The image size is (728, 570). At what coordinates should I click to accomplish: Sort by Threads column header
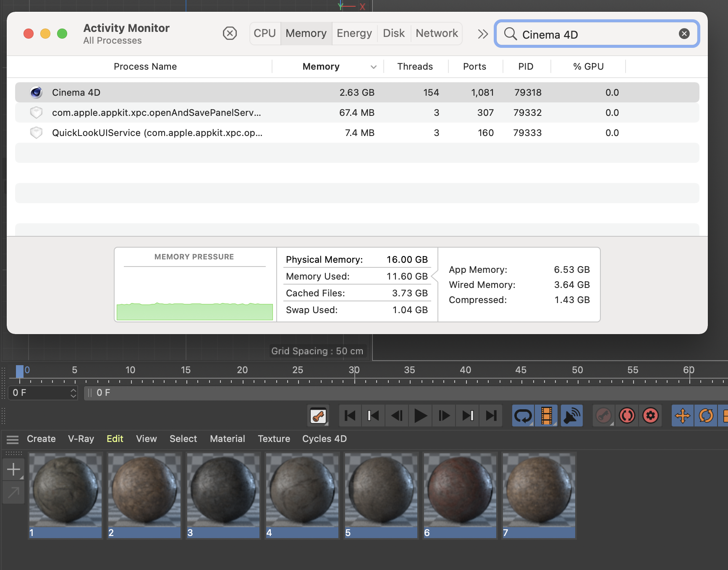pyautogui.click(x=415, y=66)
